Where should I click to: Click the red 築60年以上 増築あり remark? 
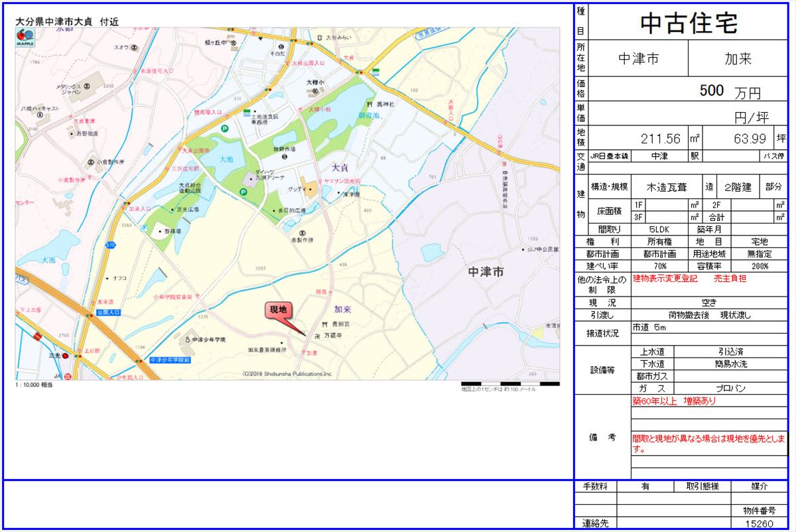[x=674, y=401]
